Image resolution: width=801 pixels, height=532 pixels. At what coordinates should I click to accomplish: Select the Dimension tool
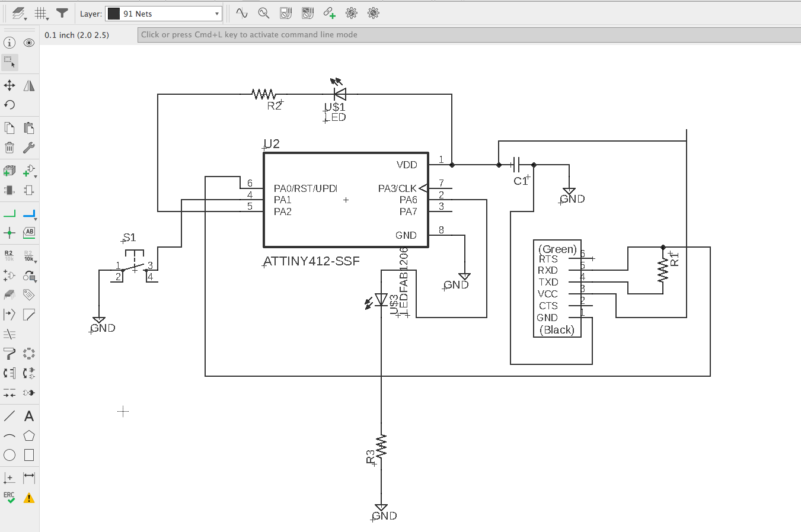29,477
